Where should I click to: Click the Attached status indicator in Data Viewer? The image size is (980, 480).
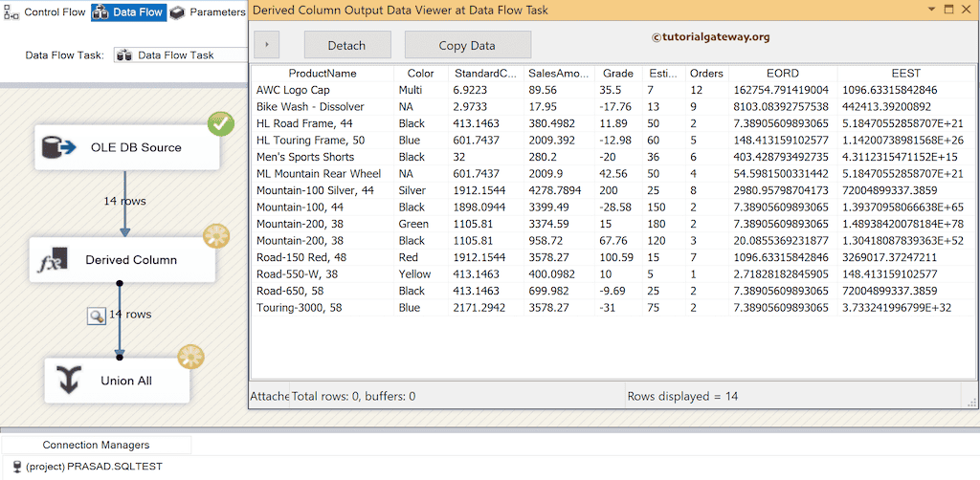(x=269, y=397)
